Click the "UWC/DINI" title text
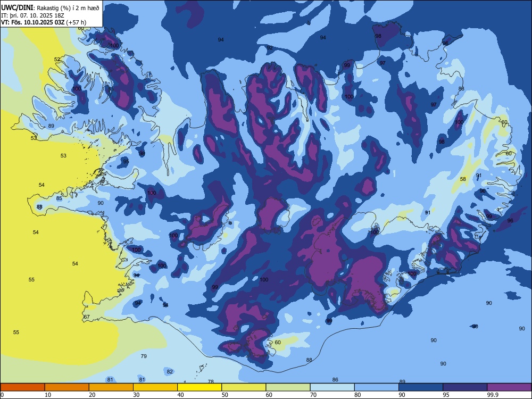Image resolution: width=532 pixels, height=399 pixels. tap(17, 8)
